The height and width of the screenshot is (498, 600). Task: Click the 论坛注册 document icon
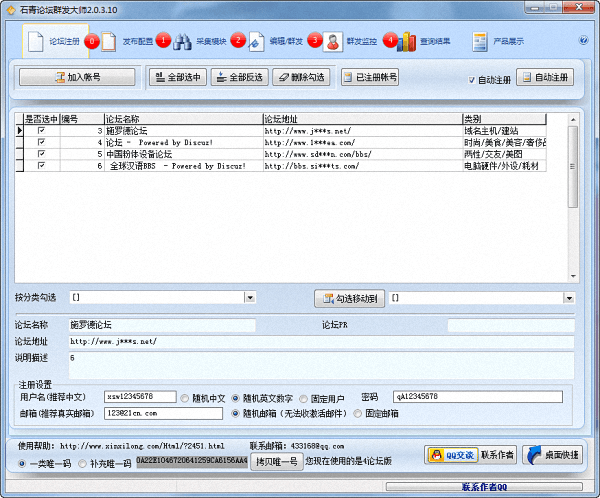click(x=35, y=42)
